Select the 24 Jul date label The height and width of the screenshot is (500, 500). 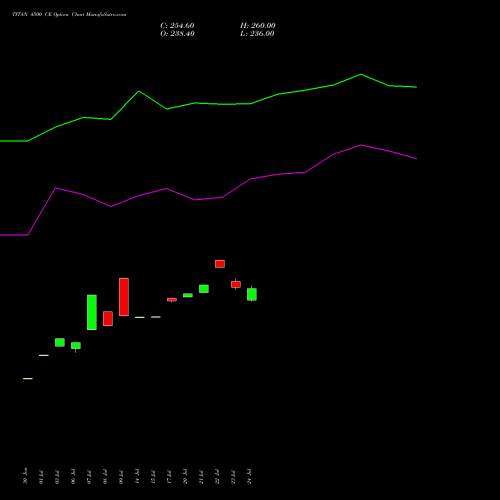pos(249,477)
